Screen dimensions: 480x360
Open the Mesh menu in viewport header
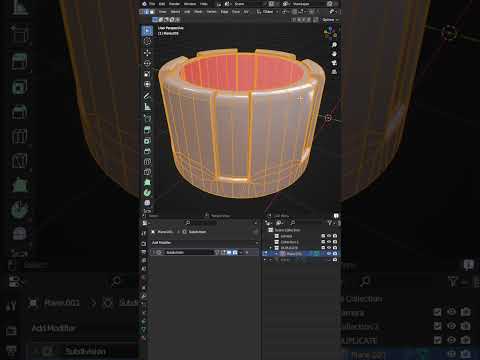[x=198, y=12]
